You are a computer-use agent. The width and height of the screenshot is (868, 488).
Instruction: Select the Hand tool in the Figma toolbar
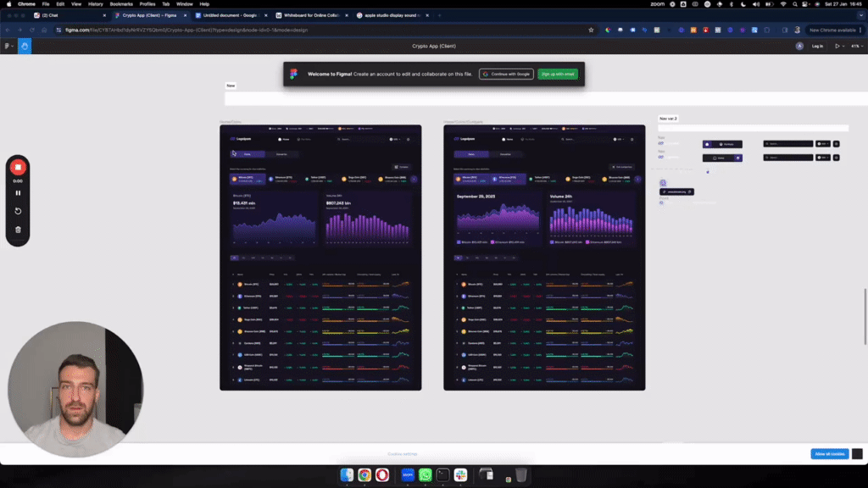tap(25, 46)
